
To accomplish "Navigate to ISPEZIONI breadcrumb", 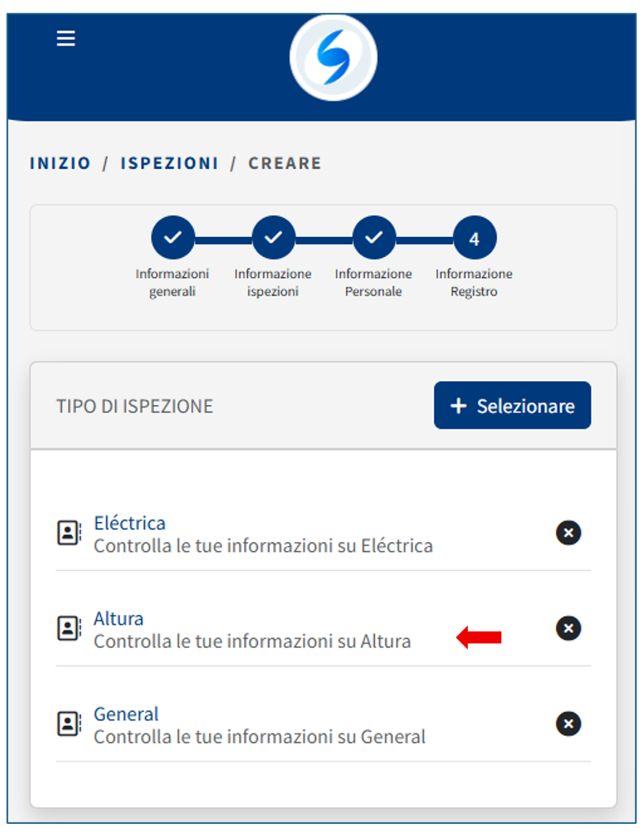I will [169, 163].
